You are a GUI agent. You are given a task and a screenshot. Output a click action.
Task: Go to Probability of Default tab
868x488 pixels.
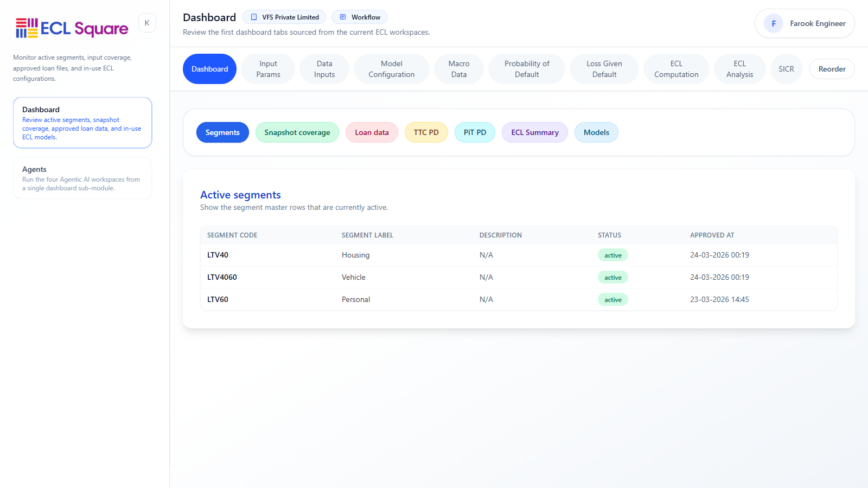pyautogui.click(x=527, y=69)
